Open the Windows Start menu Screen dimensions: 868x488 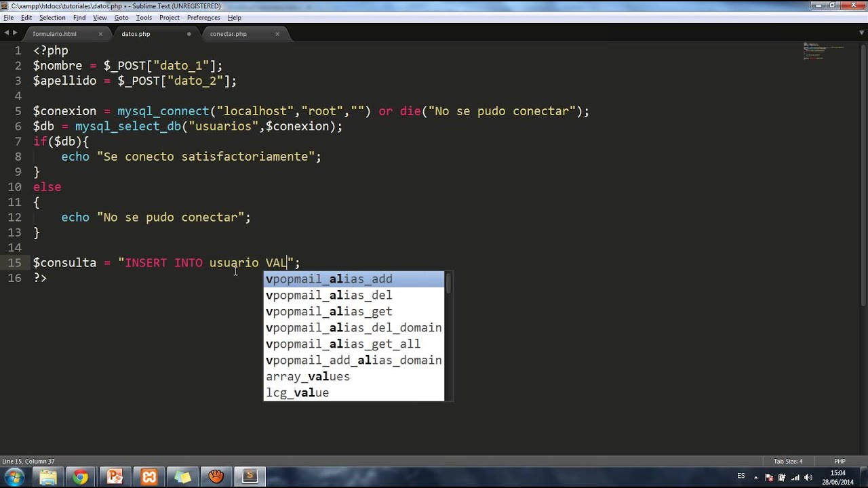pyautogui.click(x=14, y=477)
